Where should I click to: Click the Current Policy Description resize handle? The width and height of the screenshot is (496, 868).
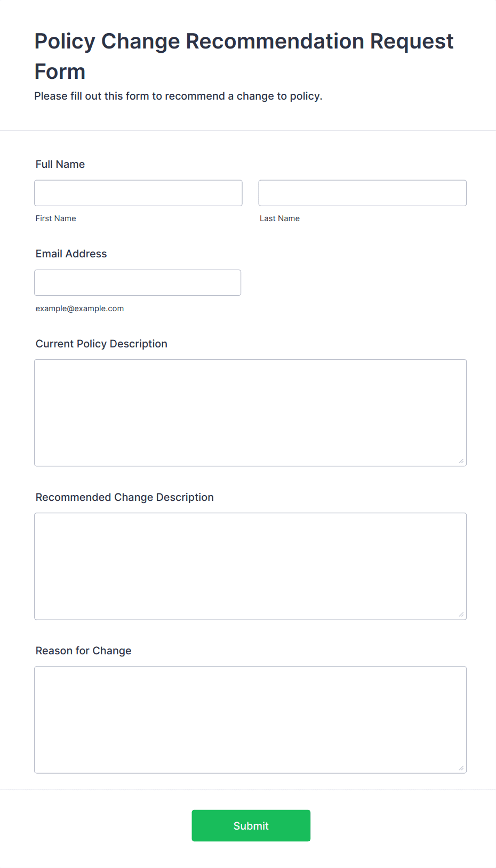461,461
